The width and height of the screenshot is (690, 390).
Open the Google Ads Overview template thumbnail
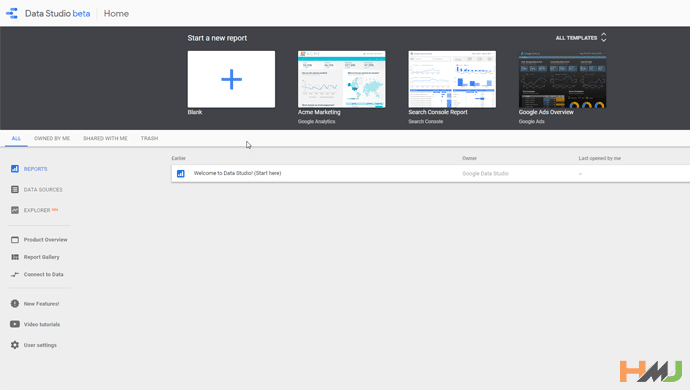click(562, 79)
